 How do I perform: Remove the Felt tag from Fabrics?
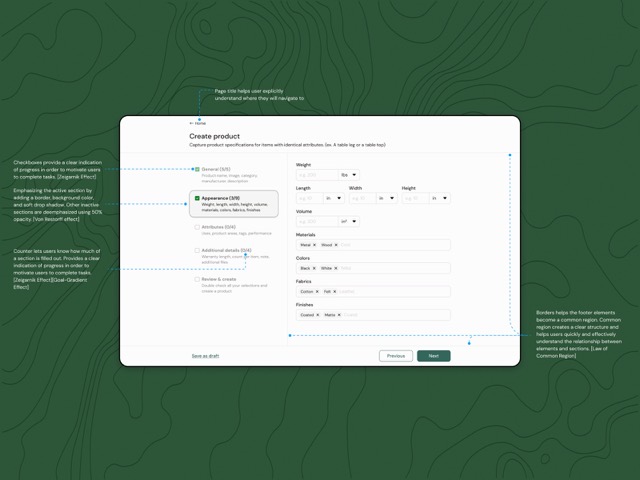pos(334,291)
